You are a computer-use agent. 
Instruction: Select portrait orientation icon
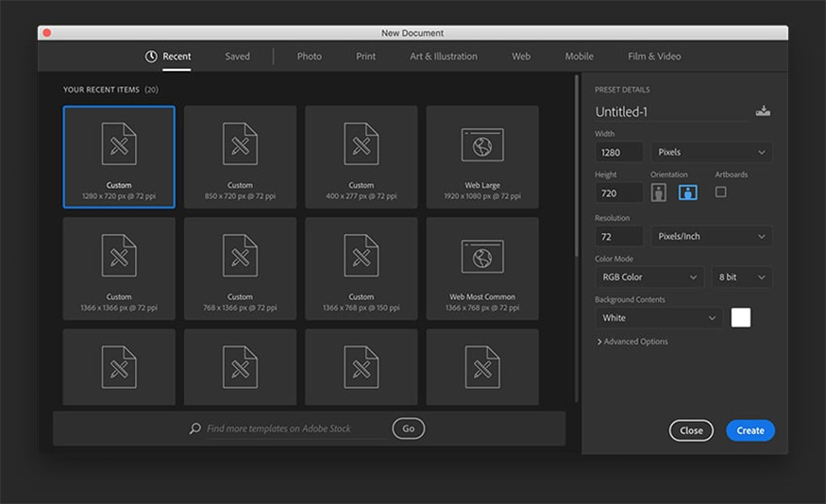click(658, 193)
